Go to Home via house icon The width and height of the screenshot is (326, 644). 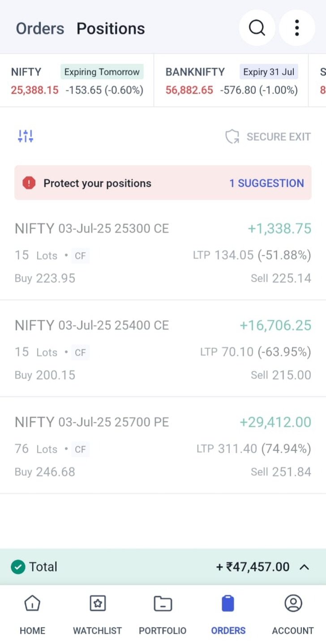pos(32,604)
